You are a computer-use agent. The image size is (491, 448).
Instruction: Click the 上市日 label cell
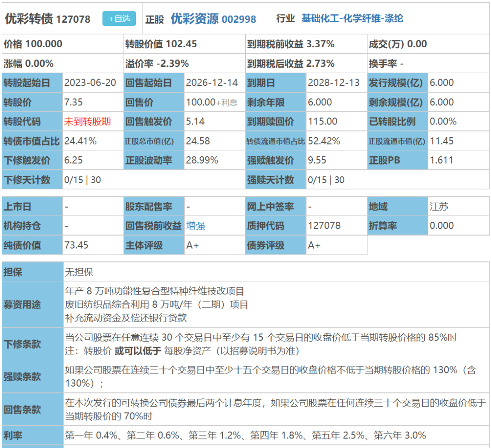click(32, 206)
